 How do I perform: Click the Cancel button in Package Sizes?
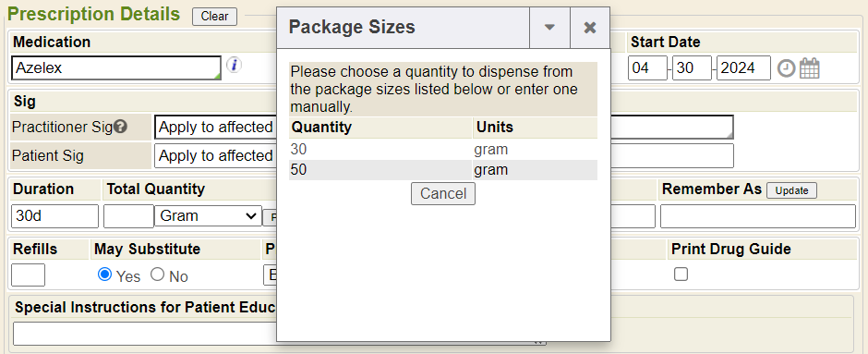coord(443,194)
